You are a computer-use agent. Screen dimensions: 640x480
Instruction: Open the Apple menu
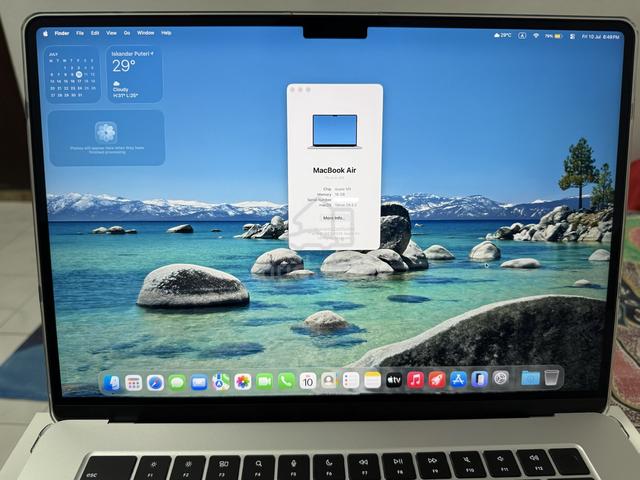pyautogui.click(x=46, y=33)
